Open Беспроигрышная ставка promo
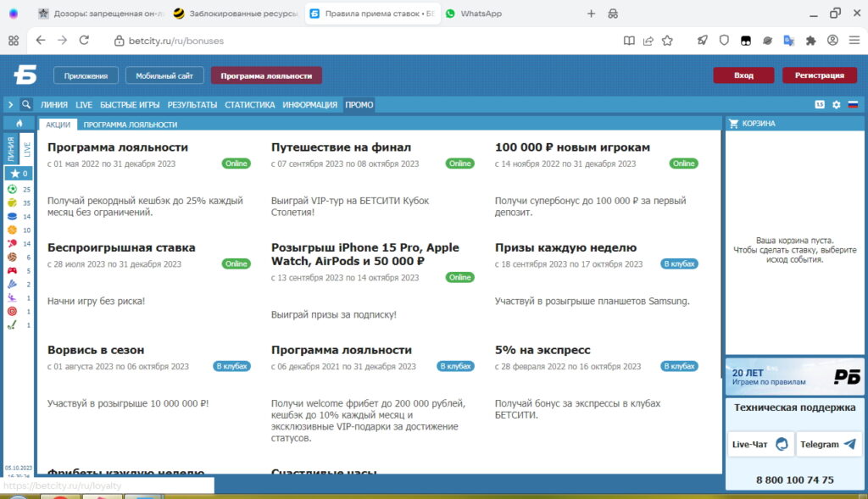The height and width of the screenshot is (499, 868). [x=121, y=247]
